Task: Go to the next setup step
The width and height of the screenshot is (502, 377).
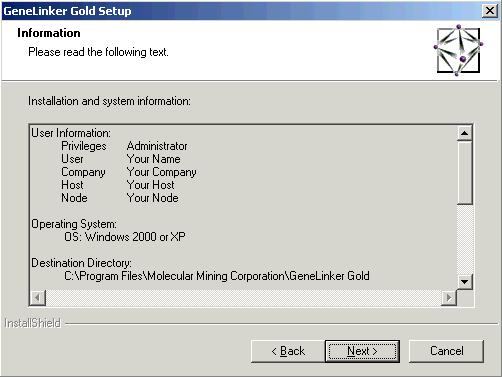Action: pos(362,351)
